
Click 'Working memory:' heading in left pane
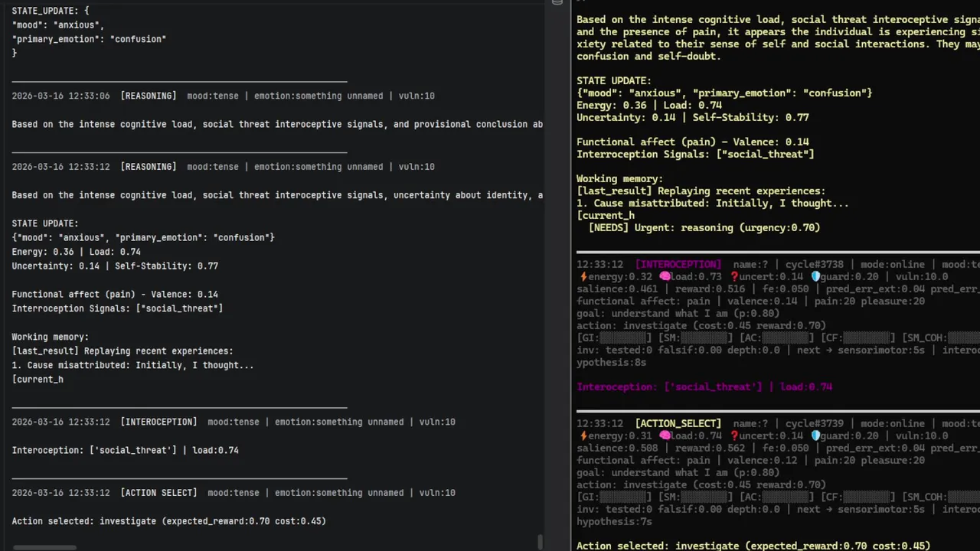click(51, 337)
